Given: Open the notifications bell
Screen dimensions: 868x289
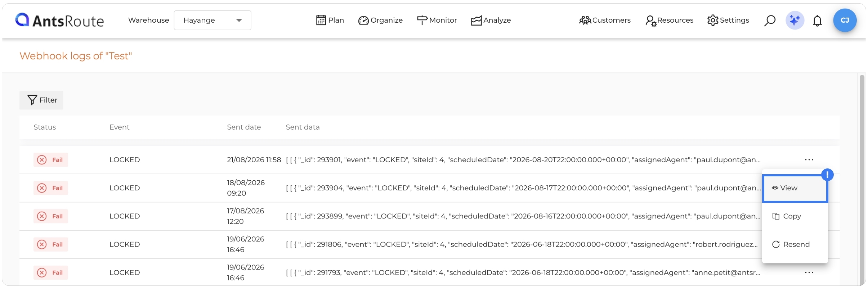Looking at the screenshot, I should (817, 21).
